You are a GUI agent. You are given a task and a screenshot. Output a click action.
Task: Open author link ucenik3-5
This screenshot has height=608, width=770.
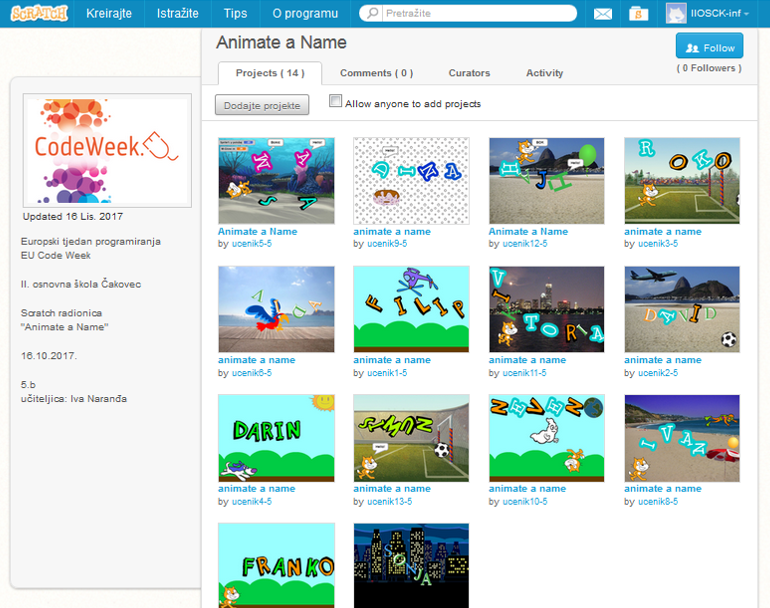(658, 244)
